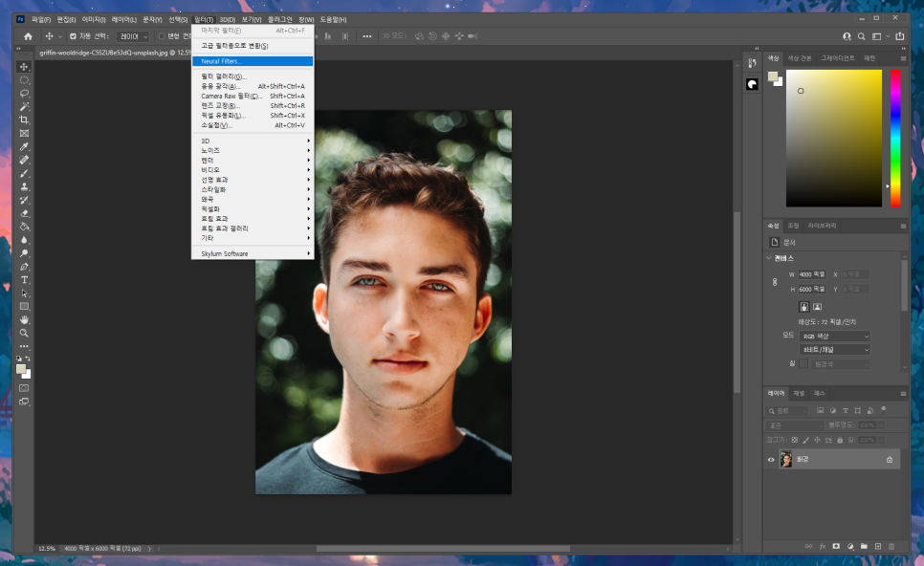Screen dimensions: 924x566
Task: Select the Pen tool
Action: 24,267
